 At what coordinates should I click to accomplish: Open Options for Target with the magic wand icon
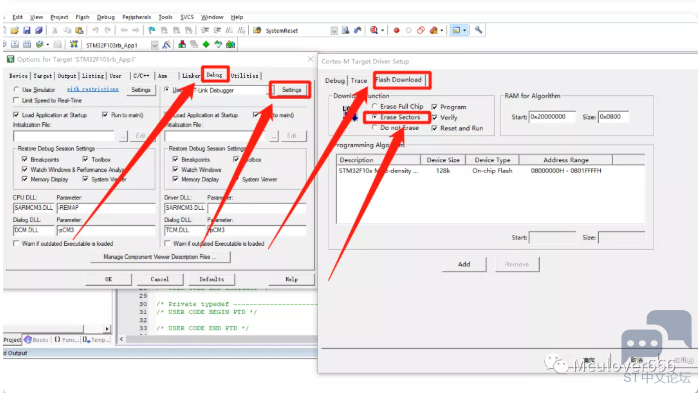coord(167,45)
